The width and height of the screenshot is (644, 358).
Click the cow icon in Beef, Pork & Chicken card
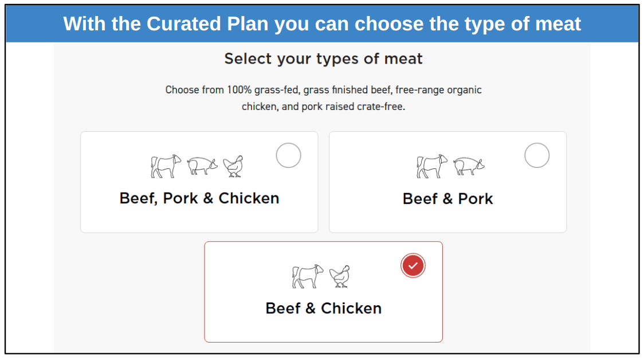tap(166, 166)
